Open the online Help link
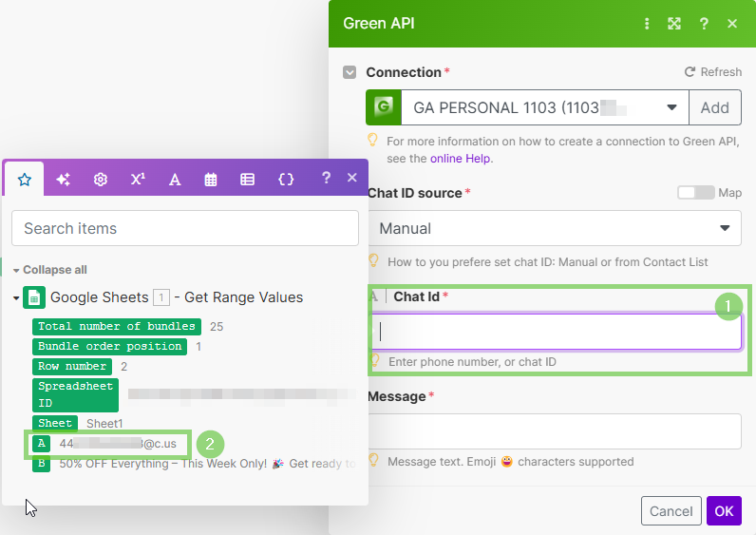This screenshot has height=535, width=756. point(461,159)
